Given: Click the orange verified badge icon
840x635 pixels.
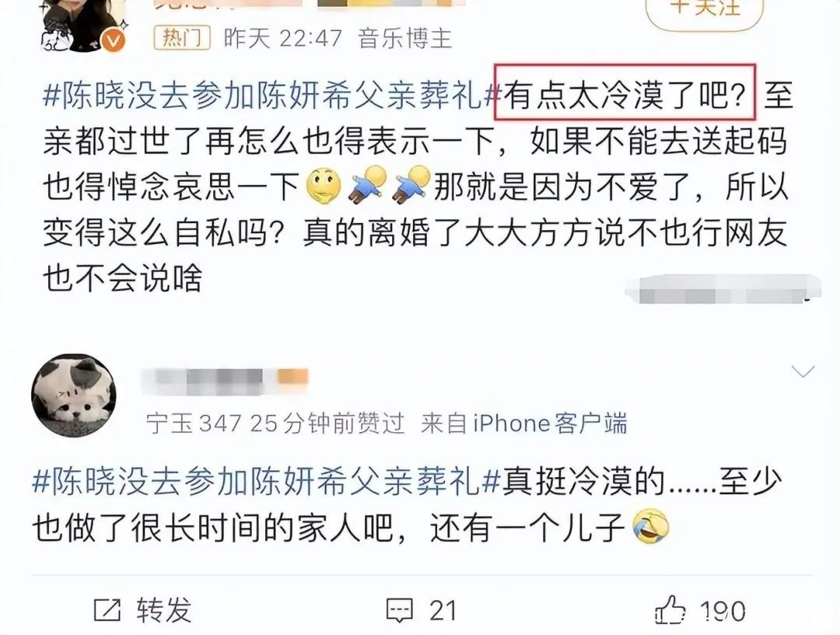Looking at the screenshot, I should [114, 40].
